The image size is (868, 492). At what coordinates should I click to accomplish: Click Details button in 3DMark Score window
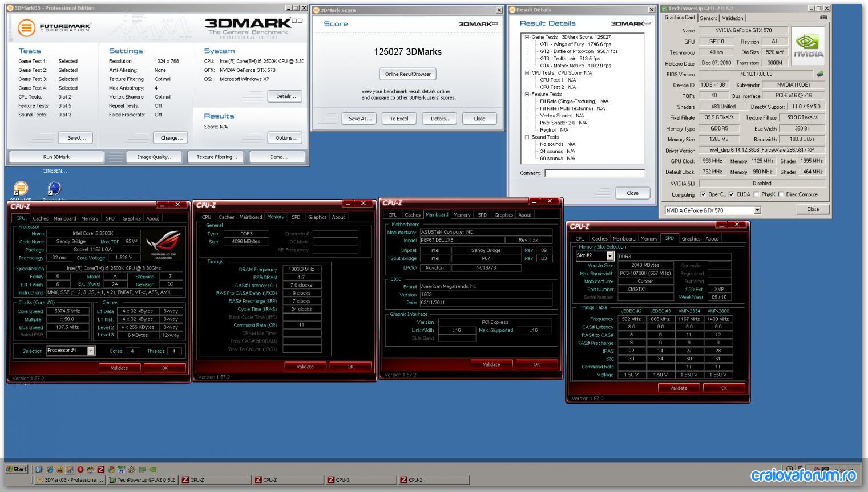click(440, 119)
